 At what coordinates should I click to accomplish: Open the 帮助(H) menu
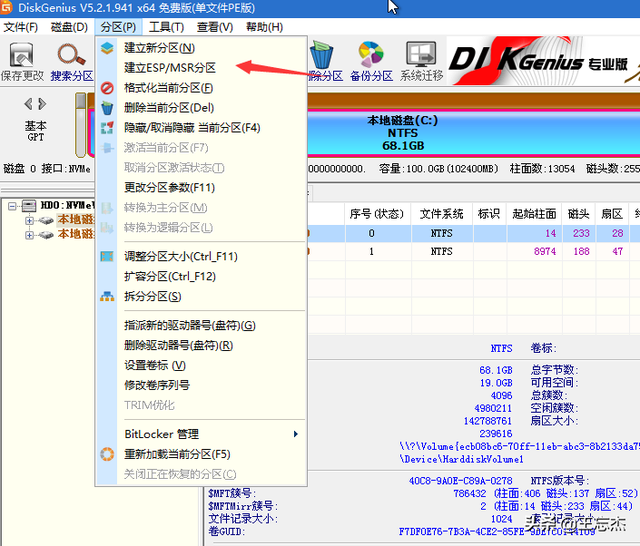[264, 27]
